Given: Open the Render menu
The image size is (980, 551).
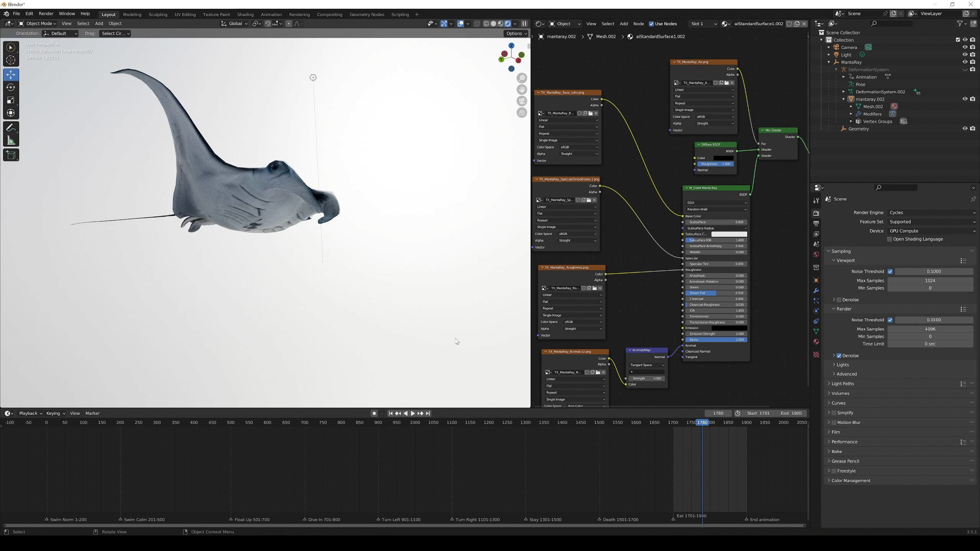Looking at the screenshot, I should [46, 13].
